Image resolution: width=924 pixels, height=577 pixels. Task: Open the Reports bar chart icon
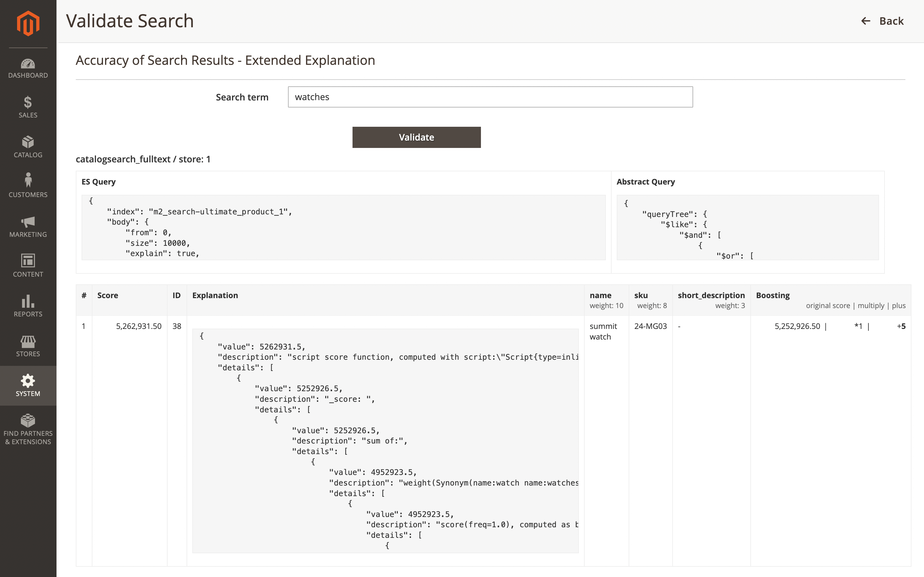[x=28, y=301]
